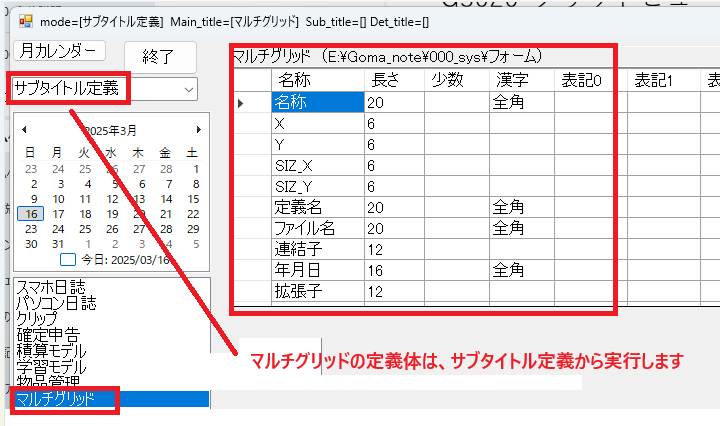Image resolution: width=720 pixels, height=426 pixels.
Task: Click today's date box marker
Action: [68, 260]
